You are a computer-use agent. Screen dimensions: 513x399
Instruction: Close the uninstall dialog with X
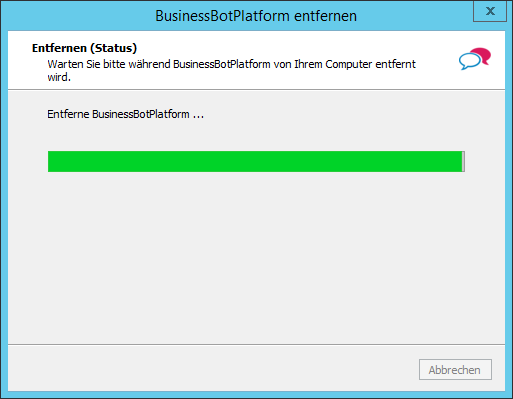pyautogui.click(x=490, y=11)
